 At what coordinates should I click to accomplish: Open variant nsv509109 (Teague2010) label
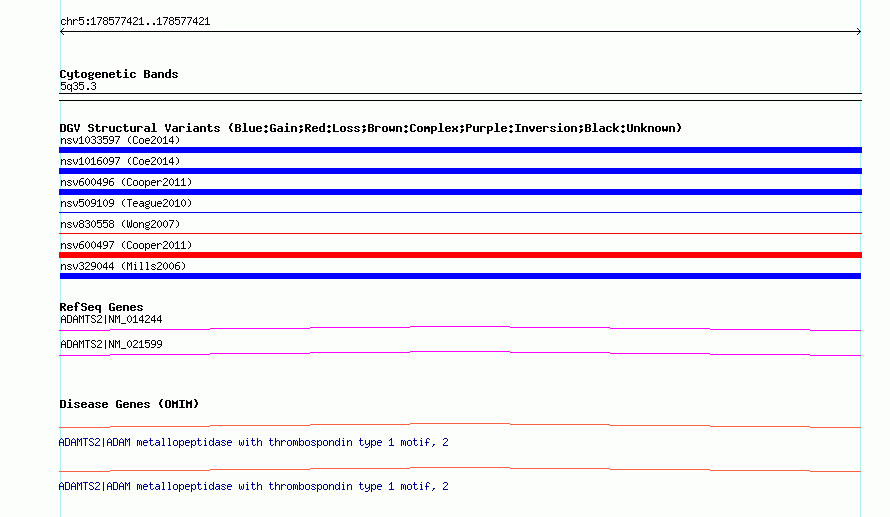click(x=126, y=203)
